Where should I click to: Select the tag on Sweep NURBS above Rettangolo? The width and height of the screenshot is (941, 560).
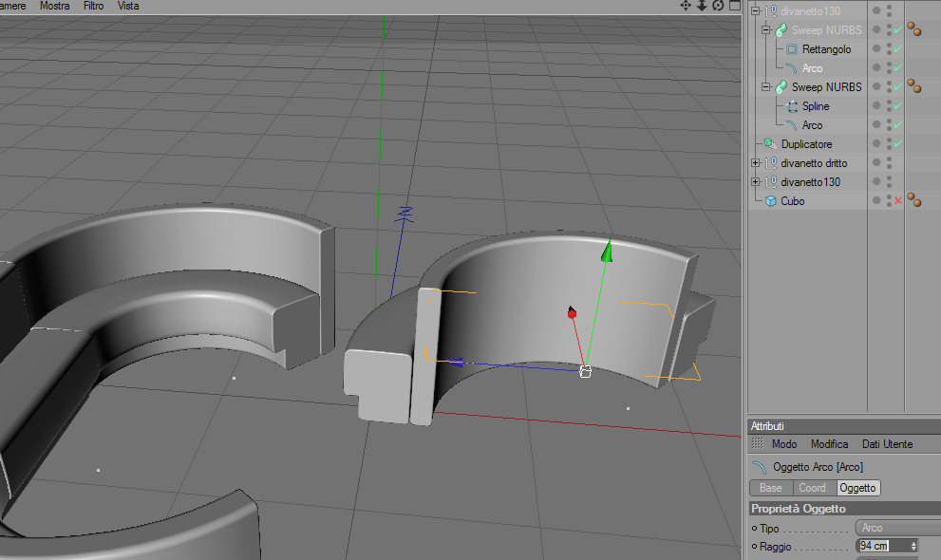pos(914,28)
